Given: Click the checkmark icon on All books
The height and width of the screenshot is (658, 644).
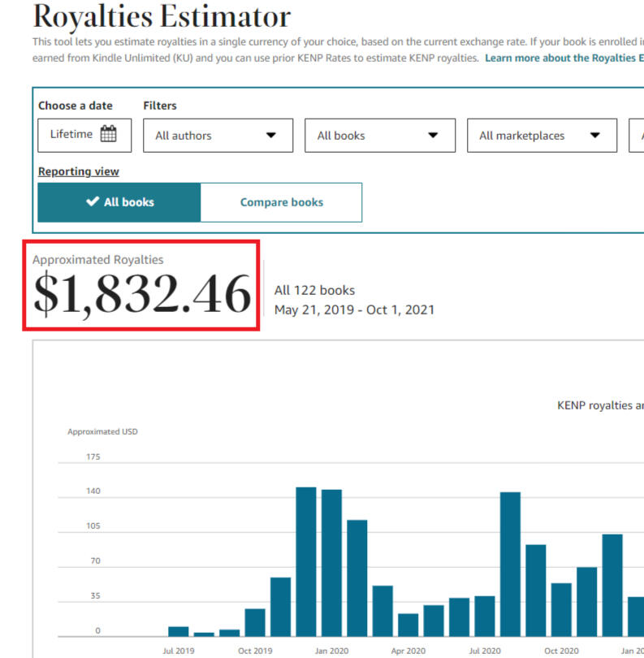Looking at the screenshot, I should [x=93, y=202].
